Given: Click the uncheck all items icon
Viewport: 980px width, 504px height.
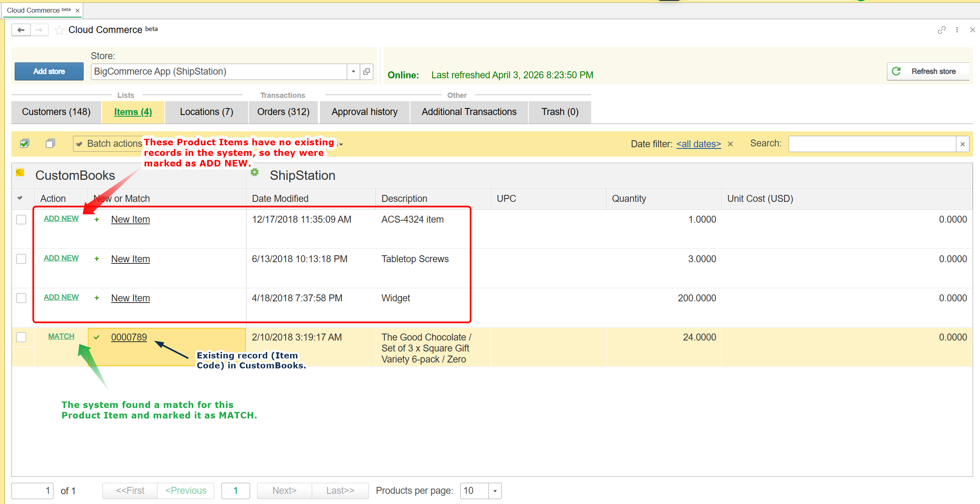Looking at the screenshot, I should (x=50, y=144).
